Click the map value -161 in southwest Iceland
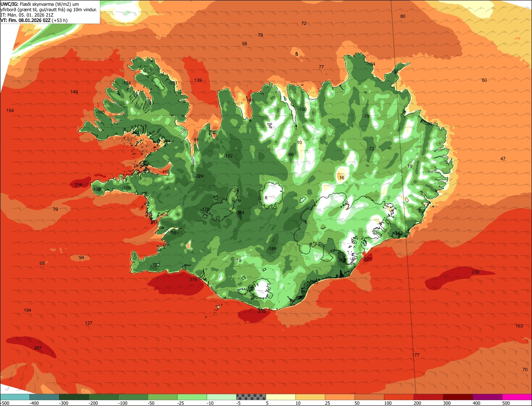 point(175,233)
